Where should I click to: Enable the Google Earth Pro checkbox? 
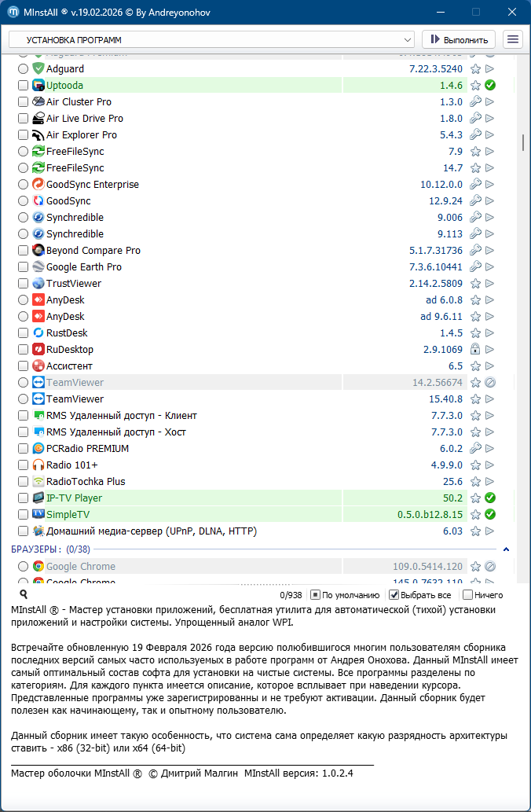[x=23, y=267]
